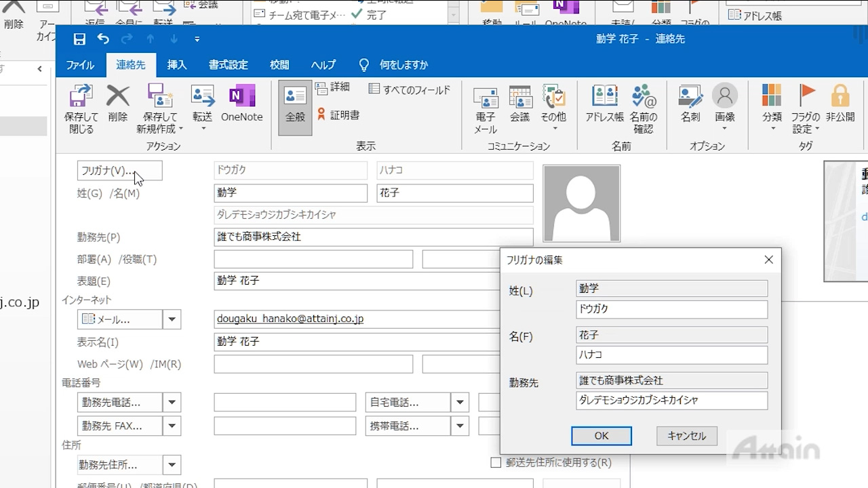Click the surname furigana field in dialog
Image resolution: width=868 pixels, height=488 pixels.
pyautogui.click(x=671, y=309)
